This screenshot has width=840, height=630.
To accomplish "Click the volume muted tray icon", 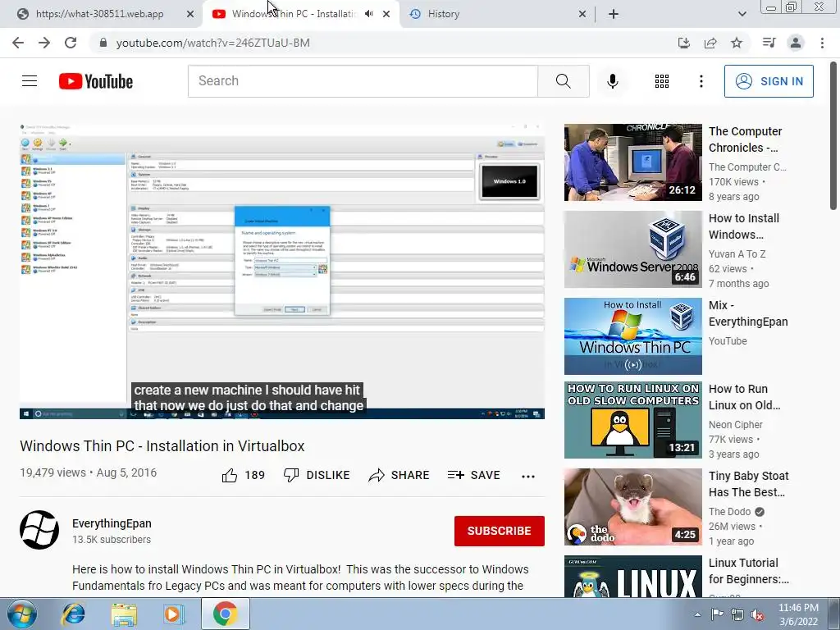I will coord(757,614).
